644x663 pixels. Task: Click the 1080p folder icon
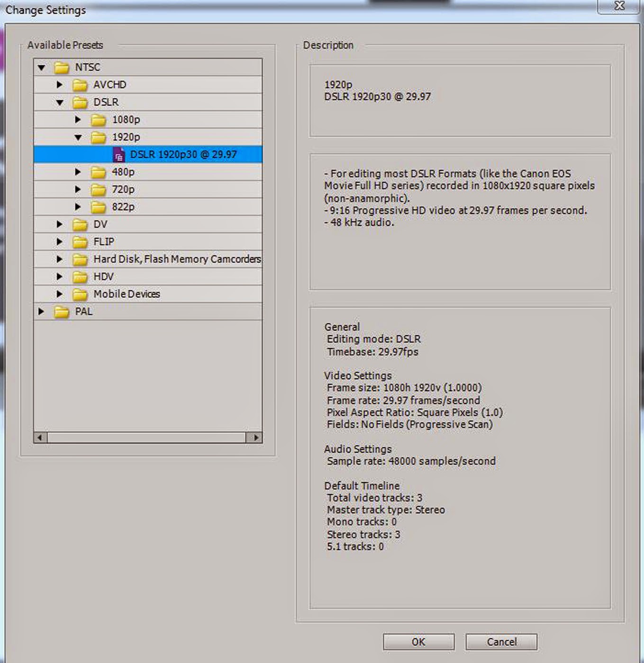pos(99,120)
